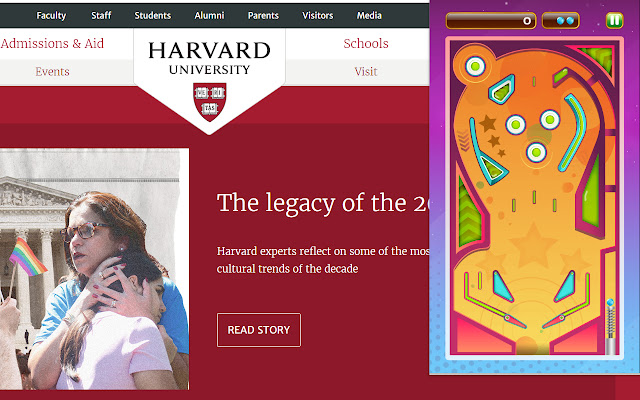Click the right cyan triangle slingshot
The height and width of the screenshot is (400, 640).
coord(565,286)
